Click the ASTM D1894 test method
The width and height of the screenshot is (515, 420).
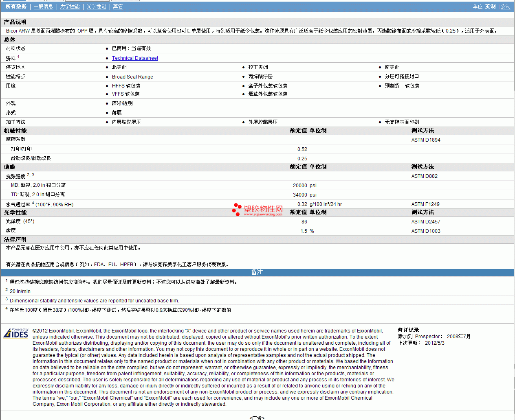pyautogui.click(x=426, y=140)
